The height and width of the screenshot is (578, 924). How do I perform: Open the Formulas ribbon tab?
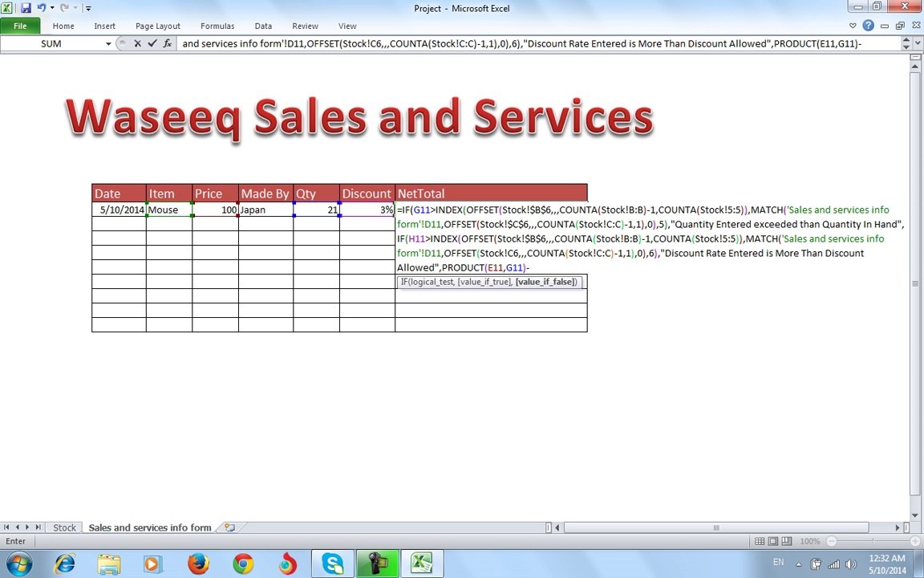[x=217, y=26]
